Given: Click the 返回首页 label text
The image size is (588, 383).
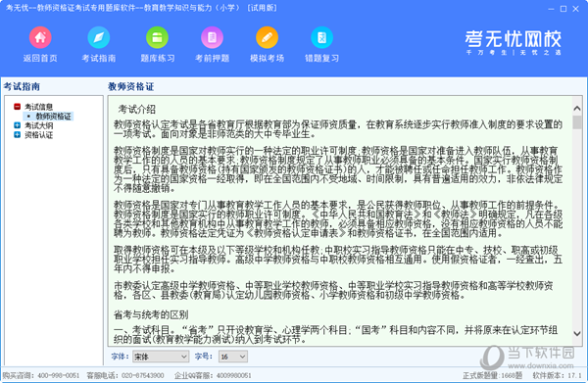Looking at the screenshot, I should [x=40, y=58].
